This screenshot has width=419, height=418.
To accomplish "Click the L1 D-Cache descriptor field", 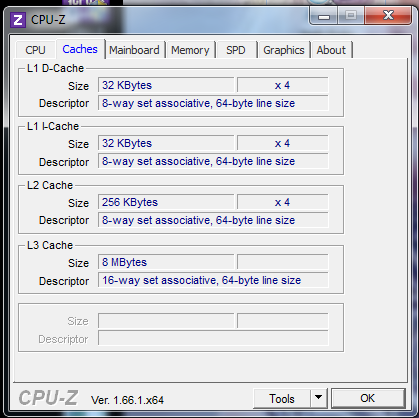I will click(213, 103).
